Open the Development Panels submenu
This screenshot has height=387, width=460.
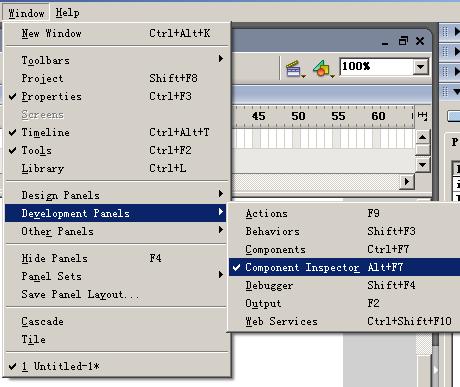[116, 213]
